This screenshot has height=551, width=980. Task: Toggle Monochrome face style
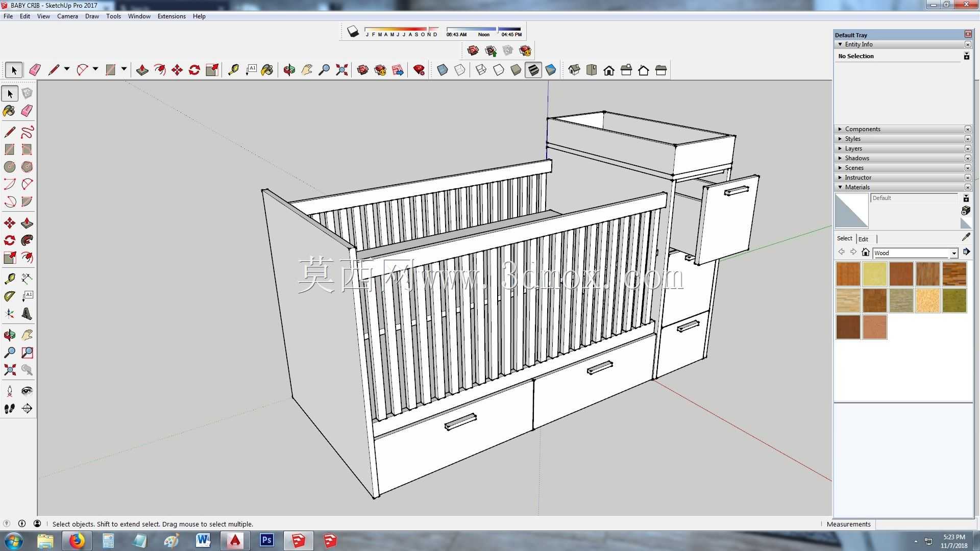coord(551,70)
